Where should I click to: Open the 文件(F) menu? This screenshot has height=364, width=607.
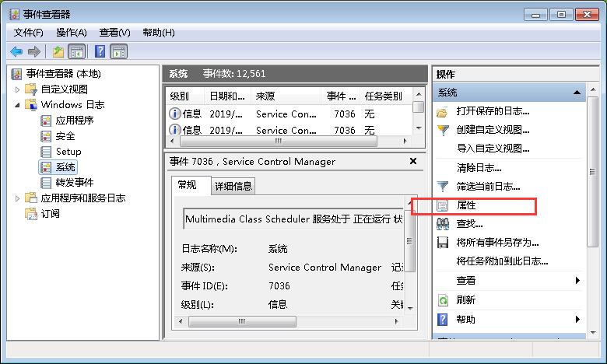click(28, 33)
